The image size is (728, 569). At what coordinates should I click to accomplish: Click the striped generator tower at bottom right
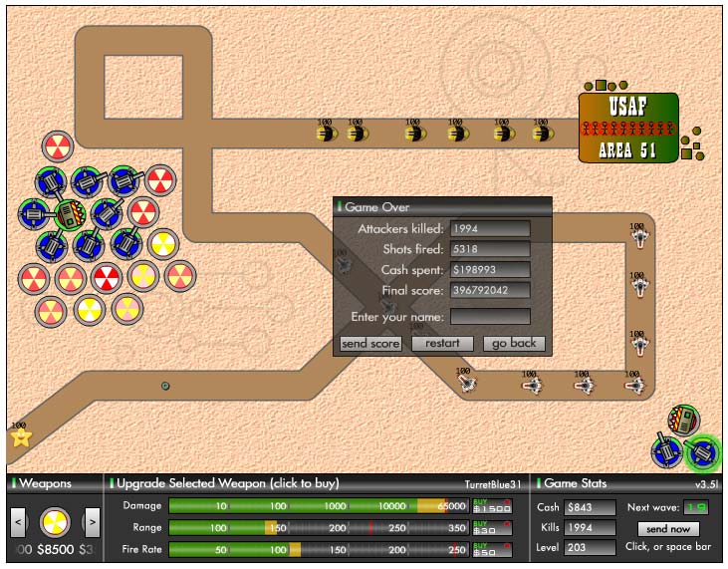(684, 420)
